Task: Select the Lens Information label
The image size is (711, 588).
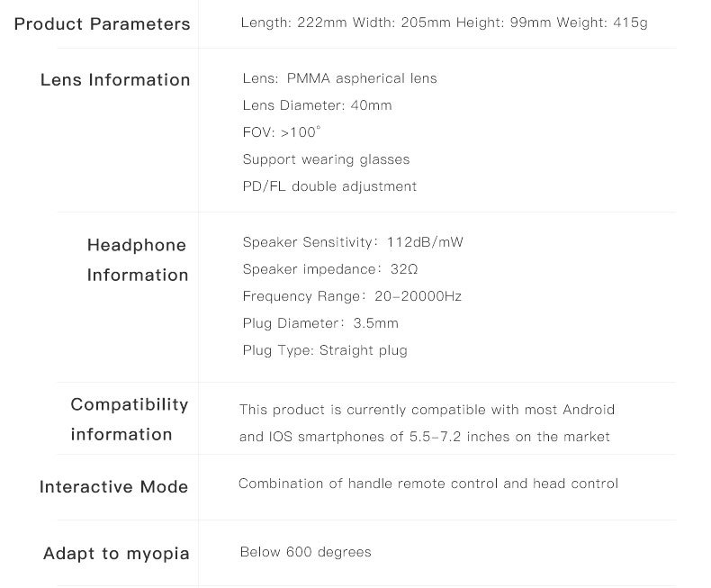Action: [x=115, y=80]
